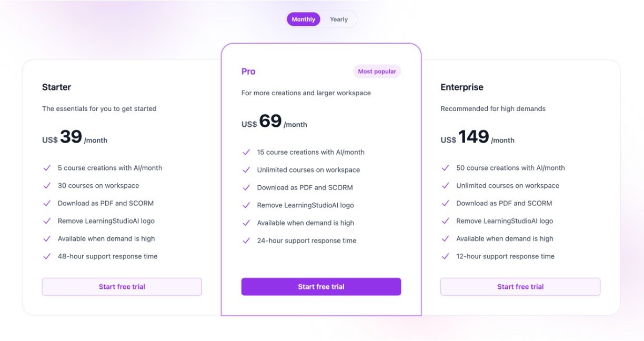Click checkmark next to 50 course creations
Viewport: 644px width, 341px height.
445,168
